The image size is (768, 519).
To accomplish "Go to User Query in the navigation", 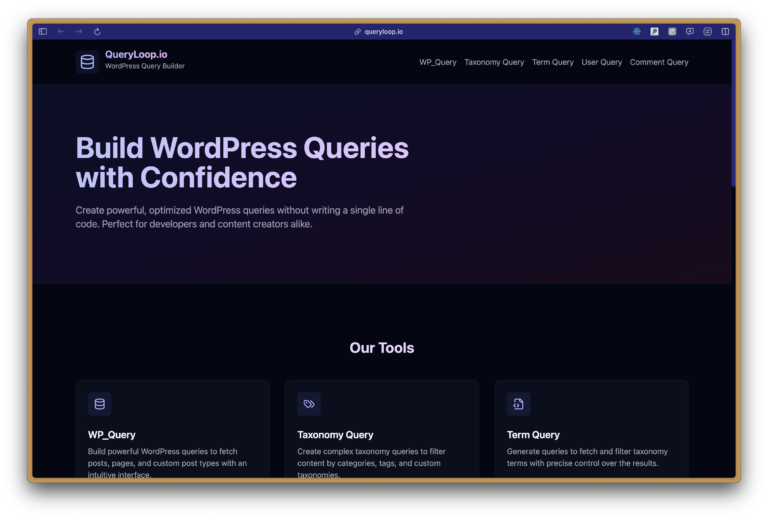I will [602, 62].
